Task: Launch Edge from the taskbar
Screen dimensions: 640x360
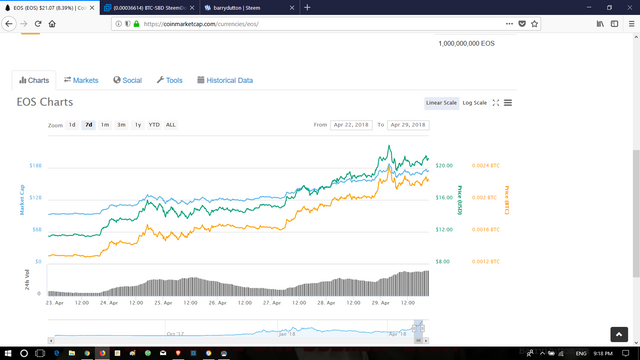Action: pyautogui.click(x=56, y=353)
